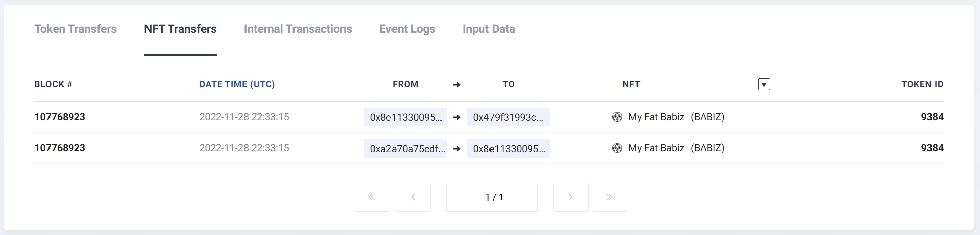Viewport: 980px width, 235px height.
Task: Click the My Fat Babiz icon in first row
Action: click(617, 117)
